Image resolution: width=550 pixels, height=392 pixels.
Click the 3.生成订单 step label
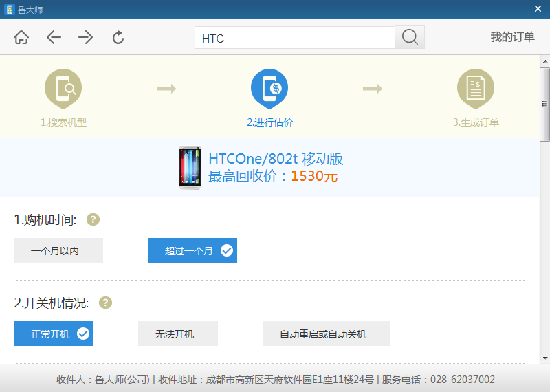476,122
